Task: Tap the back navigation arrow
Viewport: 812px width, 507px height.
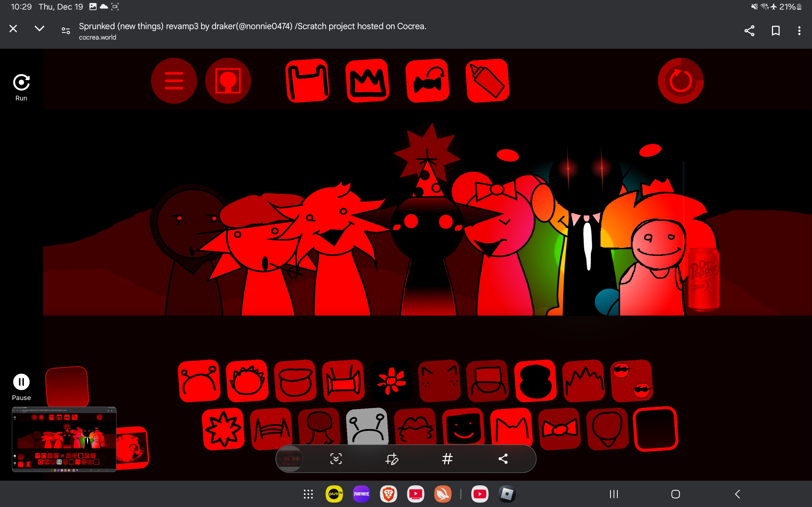Action: (x=737, y=494)
